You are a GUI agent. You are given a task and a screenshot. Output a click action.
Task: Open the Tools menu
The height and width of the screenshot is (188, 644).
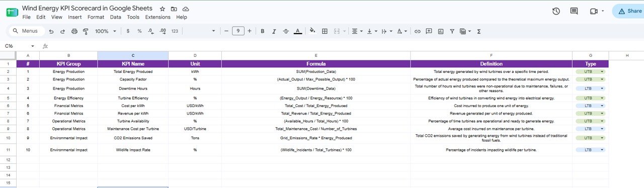(x=133, y=17)
